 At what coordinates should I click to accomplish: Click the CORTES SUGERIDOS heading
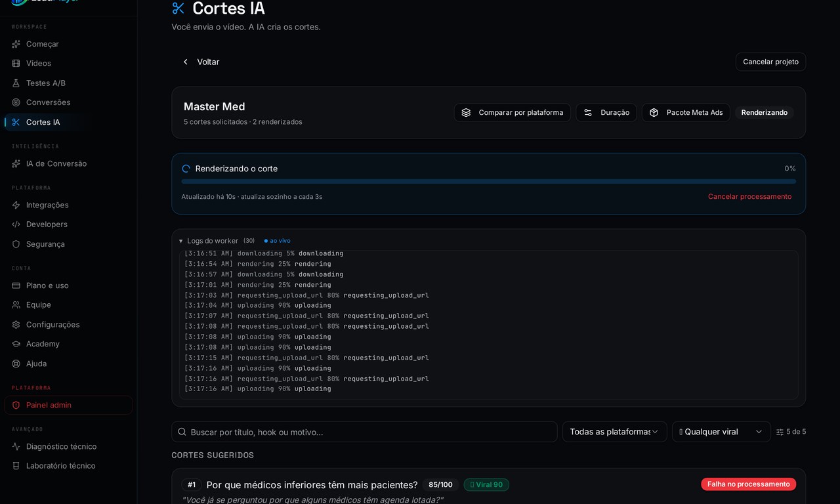point(213,455)
